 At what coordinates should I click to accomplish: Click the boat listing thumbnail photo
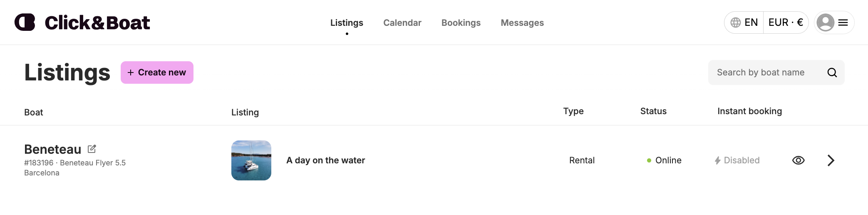pyautogui.click(x=251, y=160)
